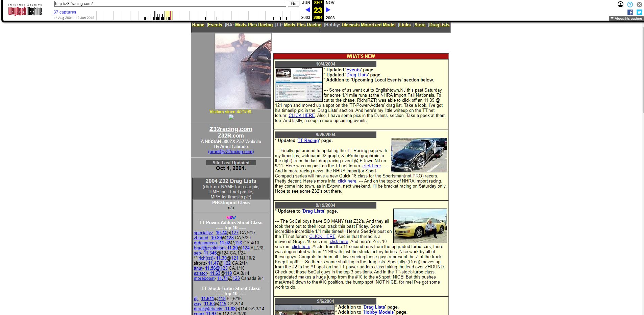The width and height of the screenshot is (644, 315).
Task: Click the arnel@z32racing.com email link
Action: click(231, 152)
